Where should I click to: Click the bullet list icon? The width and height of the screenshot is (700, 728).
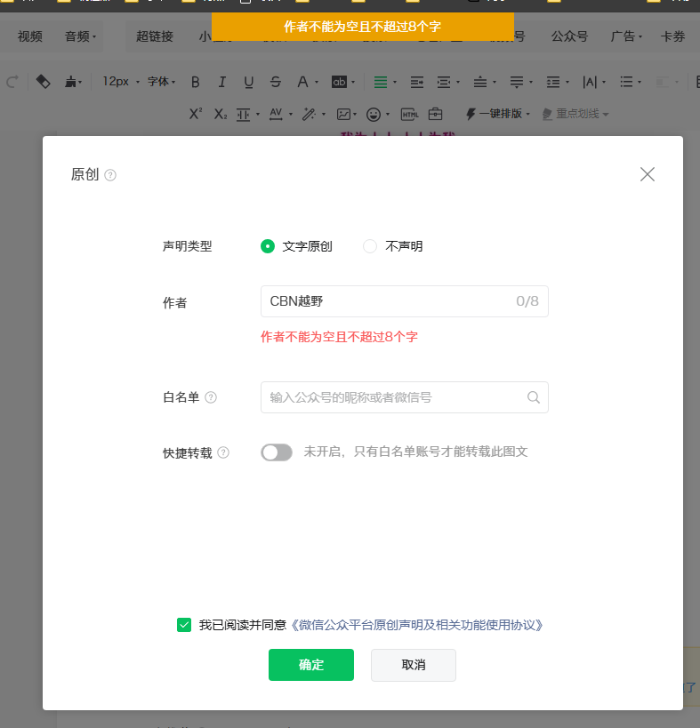pos(626,82)
